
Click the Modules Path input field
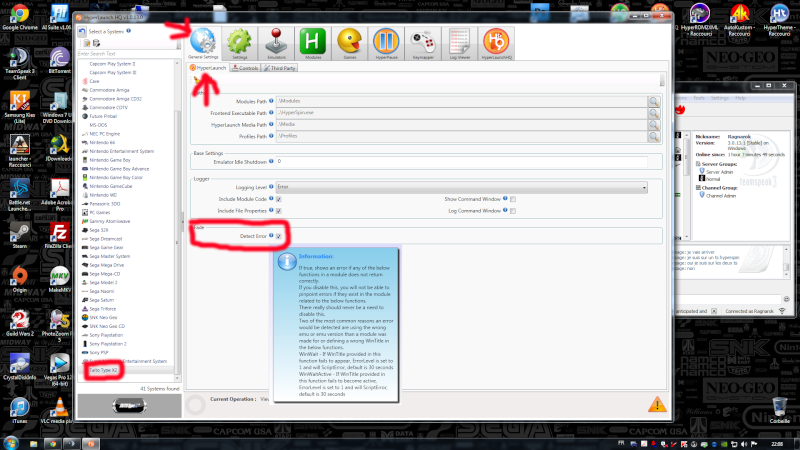[x=461, y=101]
